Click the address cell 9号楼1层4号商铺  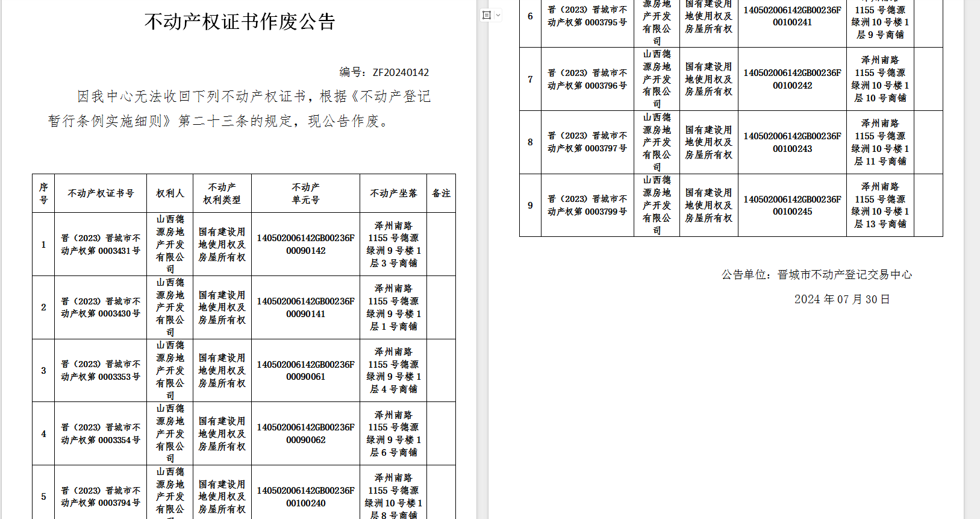click(393, 370)
